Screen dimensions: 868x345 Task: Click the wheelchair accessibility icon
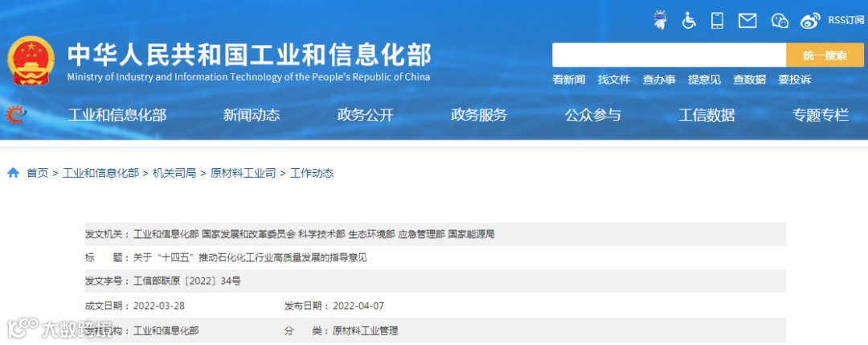click(x=689, y=20)
